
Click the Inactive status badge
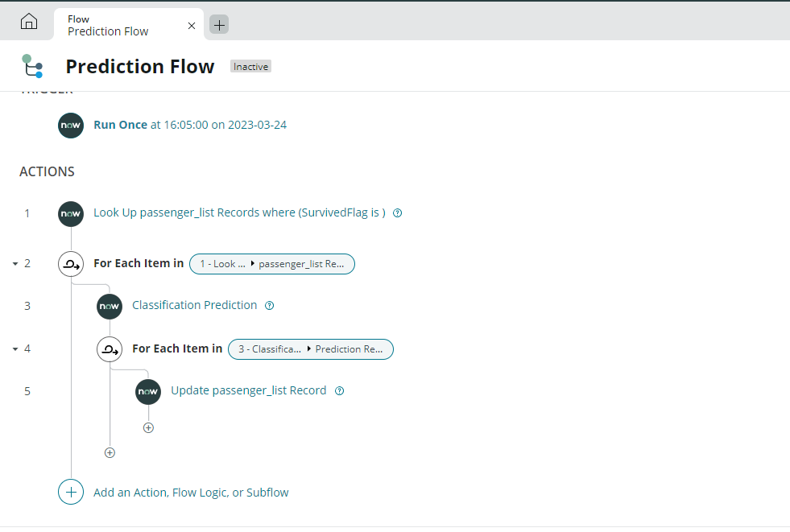(x=251, y=67)
